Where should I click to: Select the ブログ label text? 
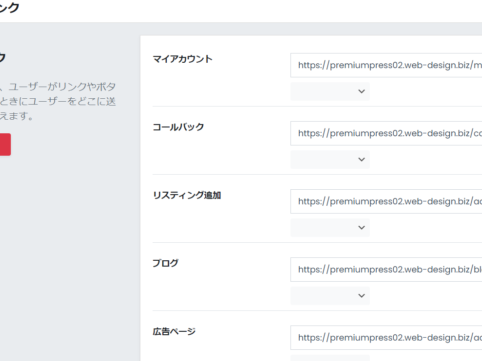[165, 263]
